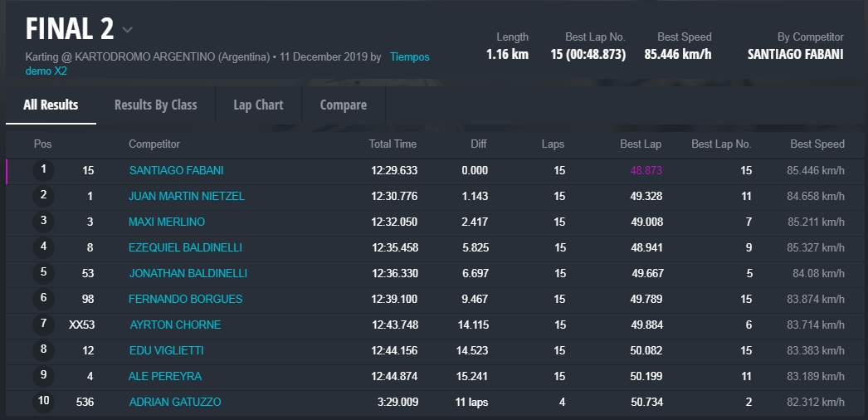Click the Total Time column header
868x420 pixels.
click(x=393, y=144)
